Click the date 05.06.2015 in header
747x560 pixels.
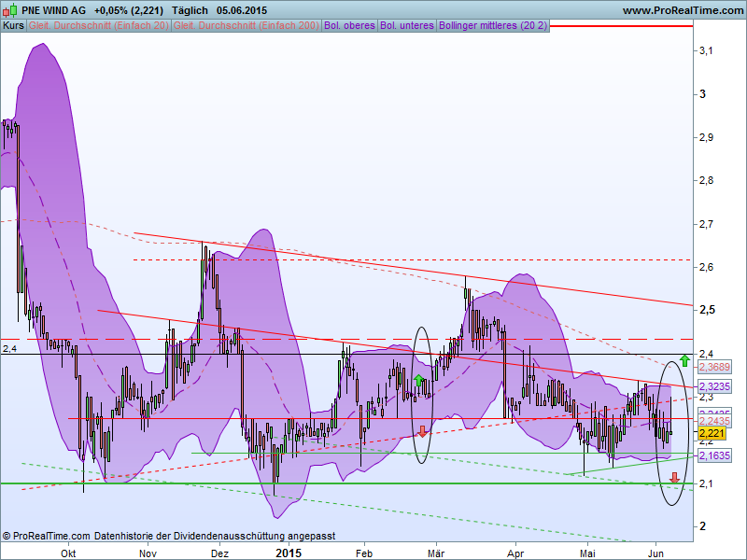click(x=242, y=10)
